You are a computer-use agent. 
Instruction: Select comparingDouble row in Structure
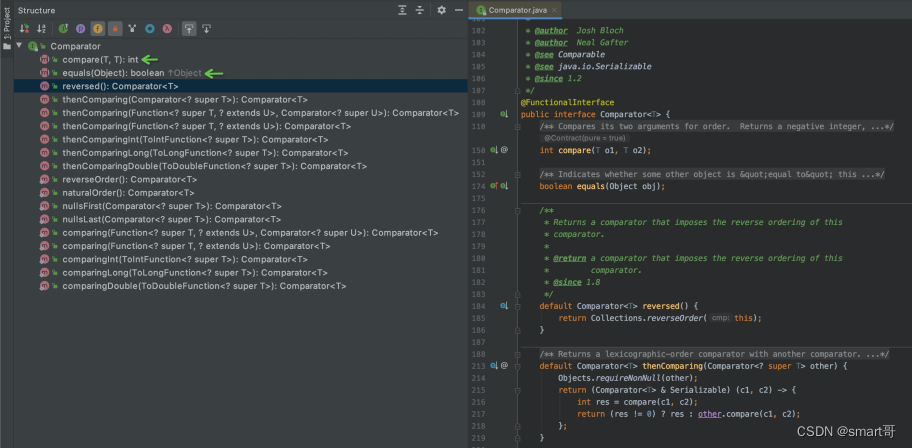[241, 286]
